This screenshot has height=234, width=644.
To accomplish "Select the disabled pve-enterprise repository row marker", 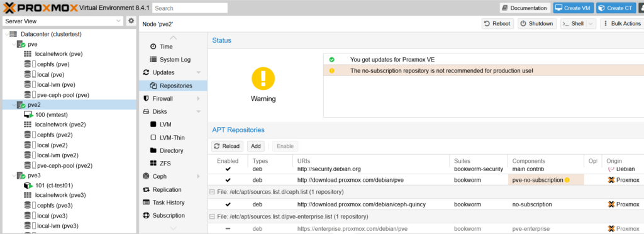I will pos(228,229).
